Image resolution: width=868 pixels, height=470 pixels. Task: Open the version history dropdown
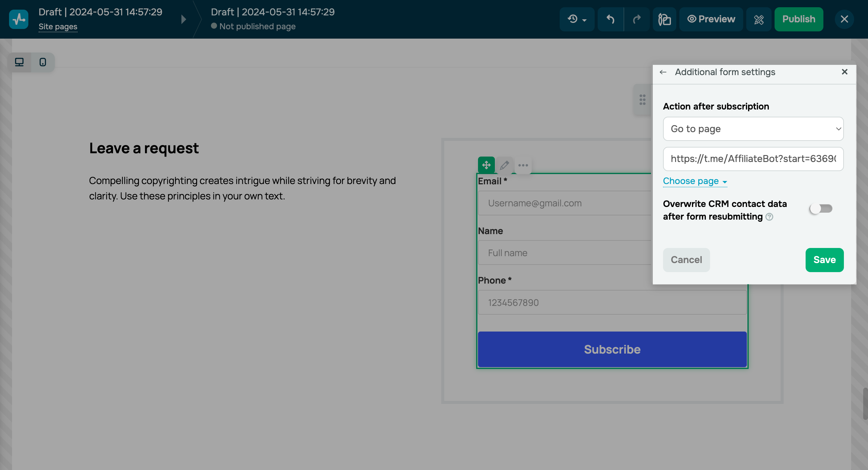(577, 19)
